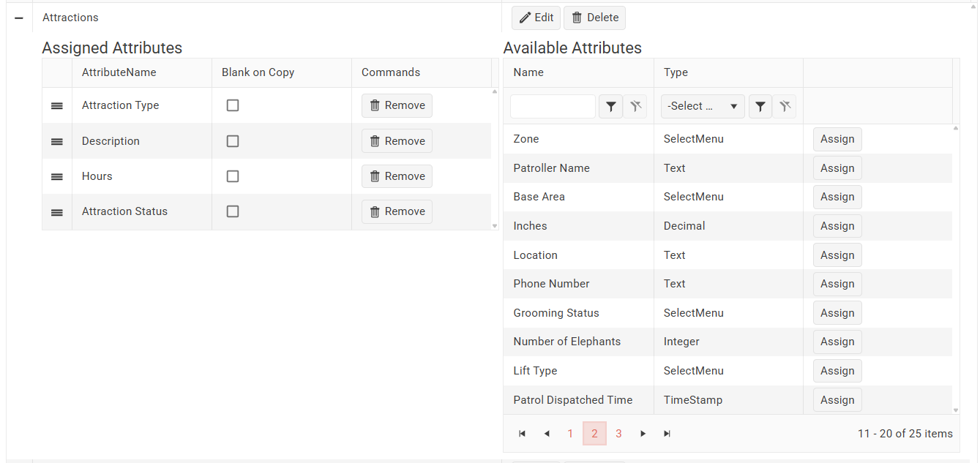The height and width of the screenshot is (463, 980).
Task: Assign the Base Area attribute
Action: pyautogui.click(x=837, y=197)
